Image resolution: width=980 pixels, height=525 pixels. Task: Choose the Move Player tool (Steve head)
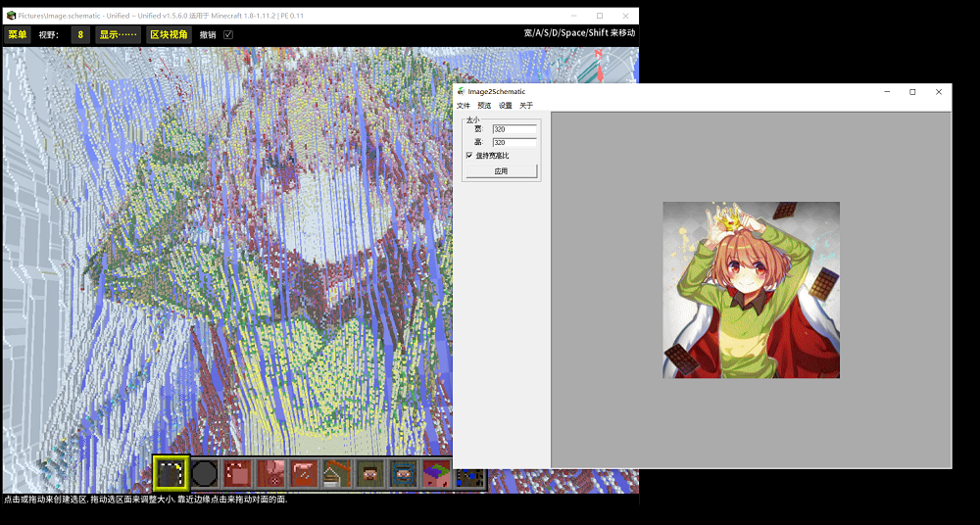[x=370, y=474]
